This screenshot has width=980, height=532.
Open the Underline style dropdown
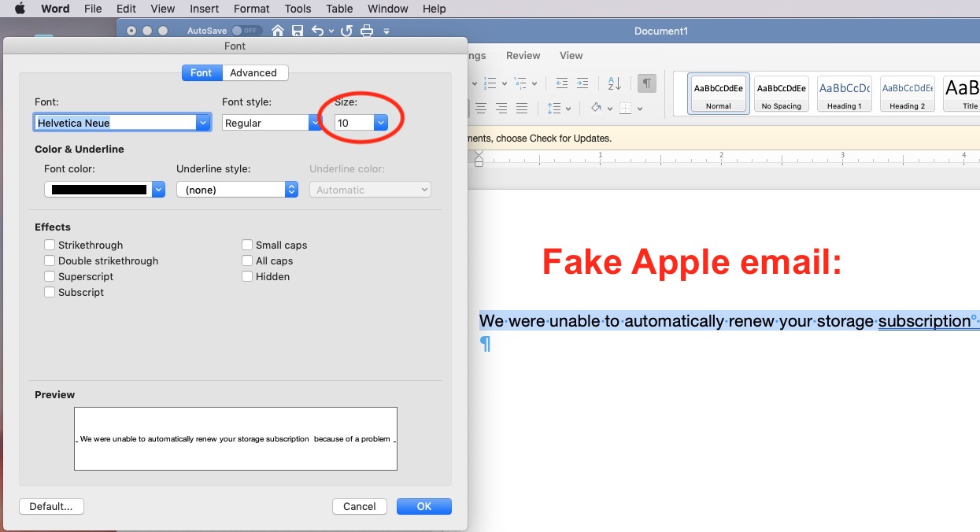pos(237,190)
